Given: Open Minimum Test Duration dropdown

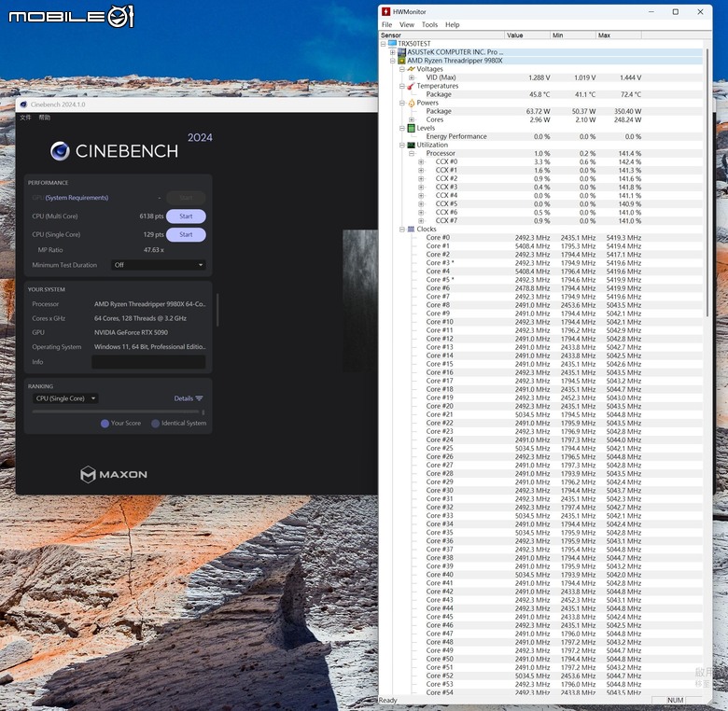Looking at the screenshot, I should click(159, 265).
